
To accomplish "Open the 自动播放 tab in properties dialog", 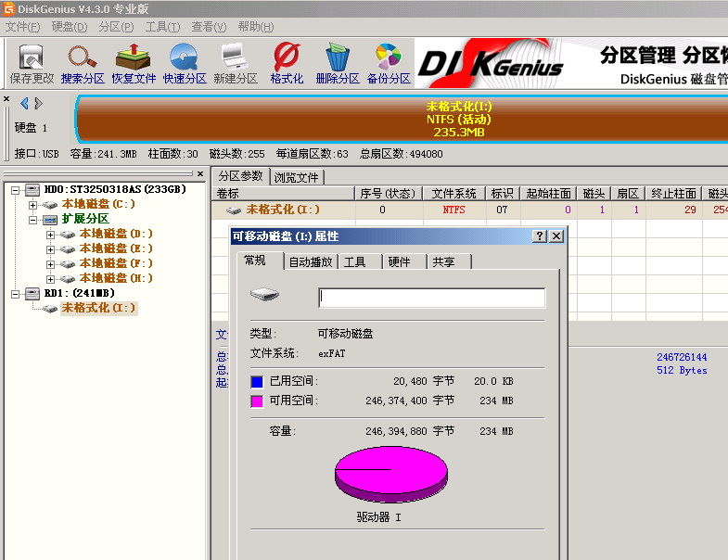I will (311, 261).
